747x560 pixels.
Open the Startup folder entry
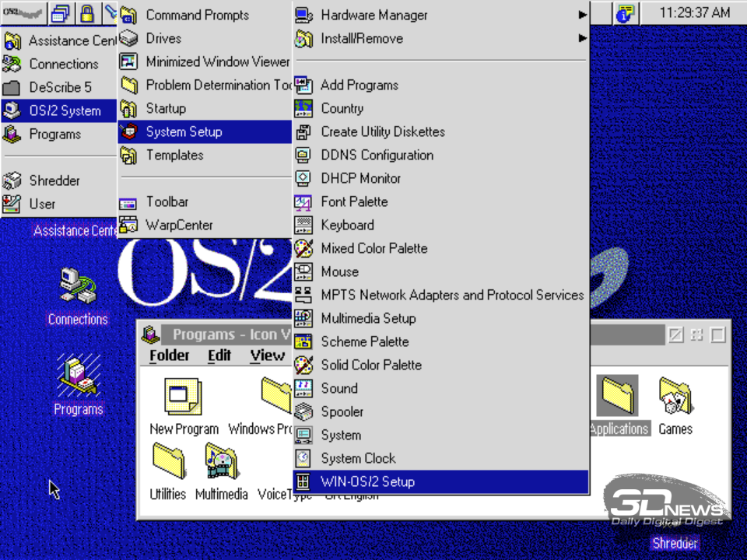(205, 108)
